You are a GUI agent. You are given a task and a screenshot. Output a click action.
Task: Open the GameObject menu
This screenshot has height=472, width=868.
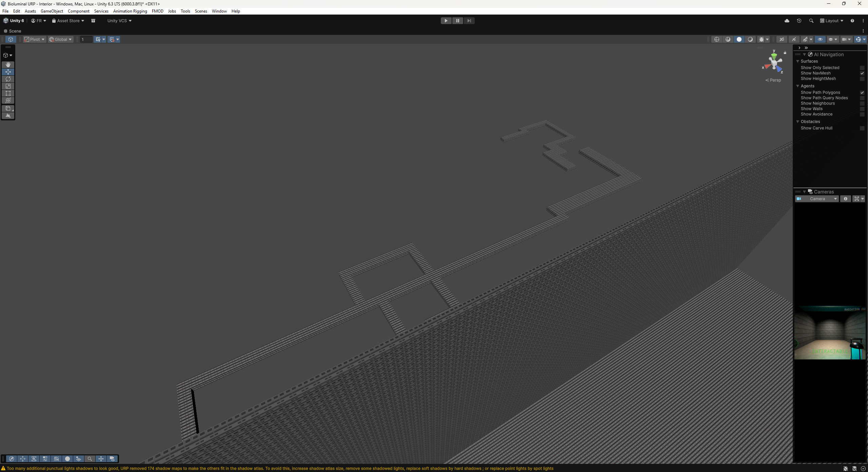click(x=52, y=11)
